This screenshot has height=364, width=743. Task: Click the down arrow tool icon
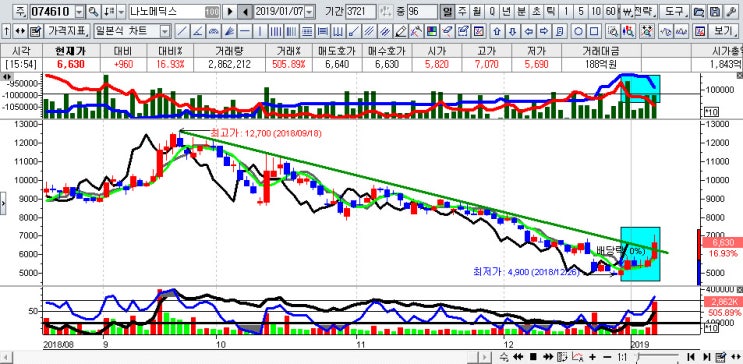click(512, 32)
